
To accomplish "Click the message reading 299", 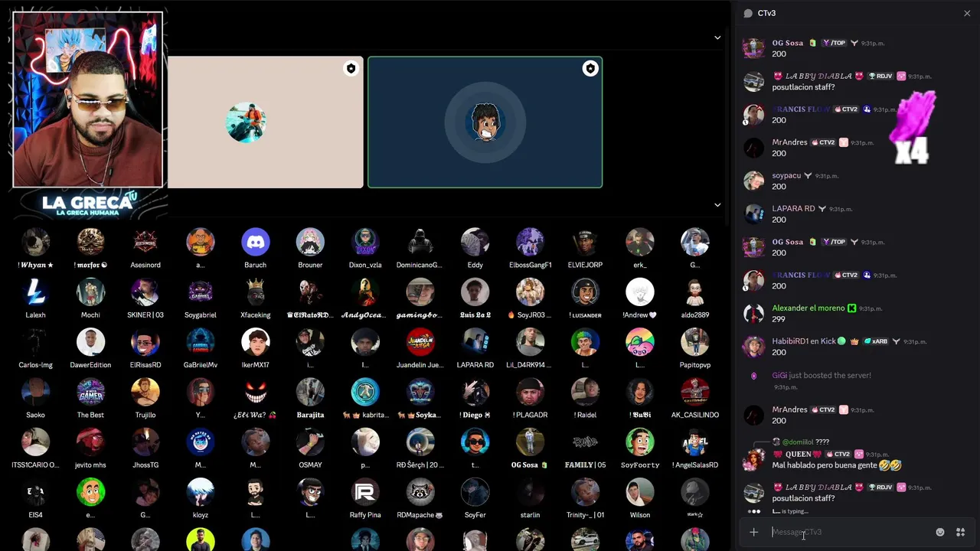I will pyautogui.click(x=779, y=319).
